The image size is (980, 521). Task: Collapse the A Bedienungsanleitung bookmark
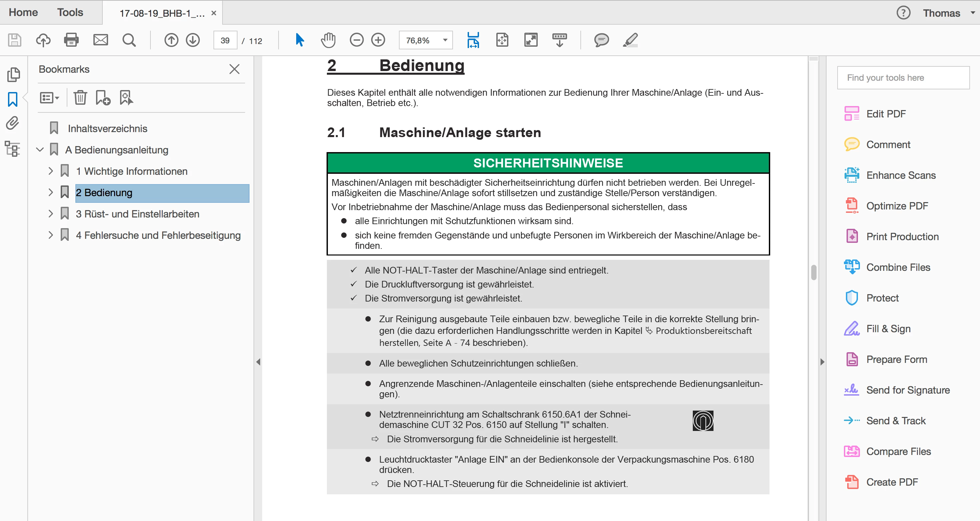(40, 150)
